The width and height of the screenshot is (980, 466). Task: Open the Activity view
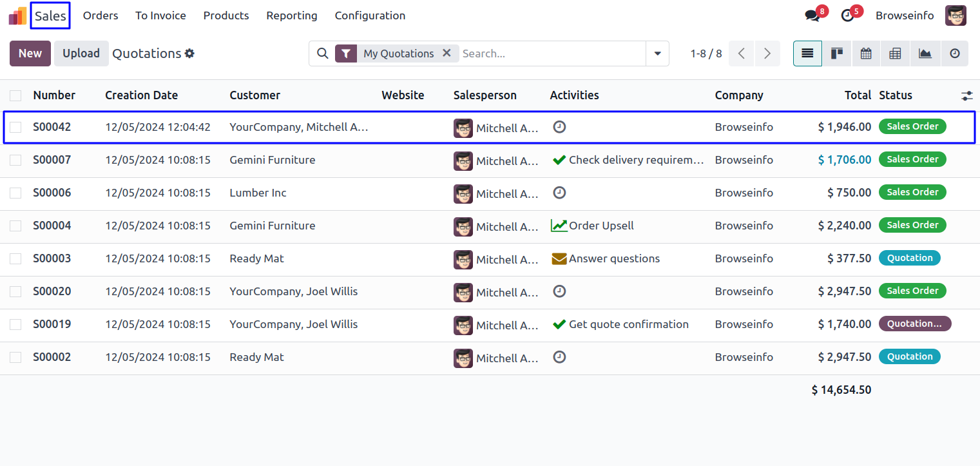point(955,53)
